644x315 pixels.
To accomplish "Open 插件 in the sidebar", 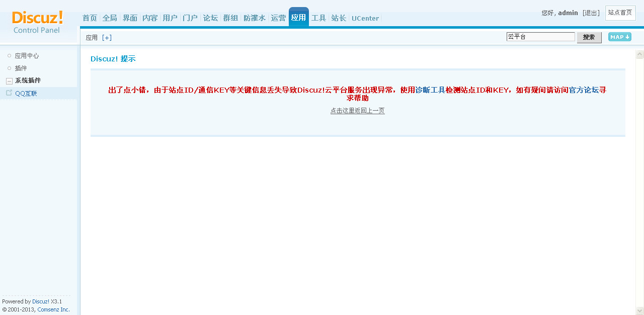I will (x=21, y=68).
